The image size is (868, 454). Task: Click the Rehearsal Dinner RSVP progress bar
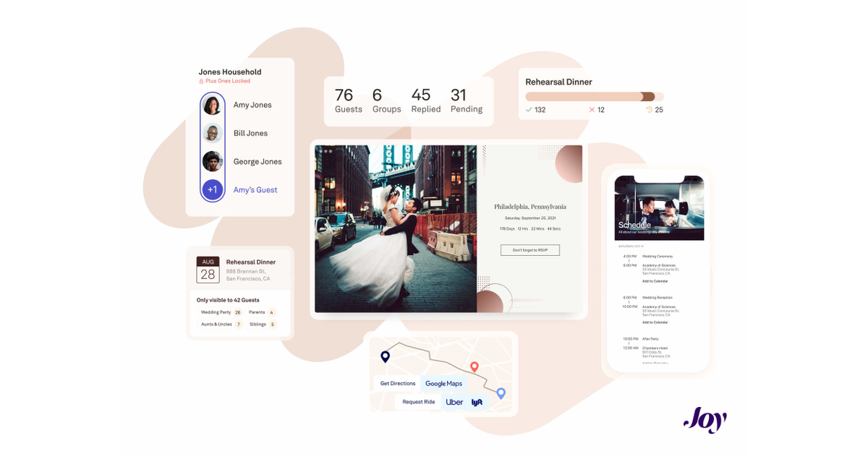tap(594, 96)
